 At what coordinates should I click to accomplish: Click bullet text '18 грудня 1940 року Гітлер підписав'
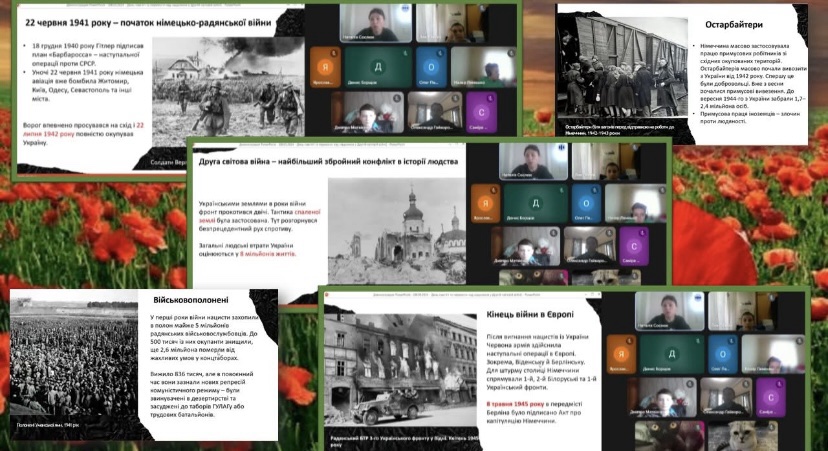88,46
